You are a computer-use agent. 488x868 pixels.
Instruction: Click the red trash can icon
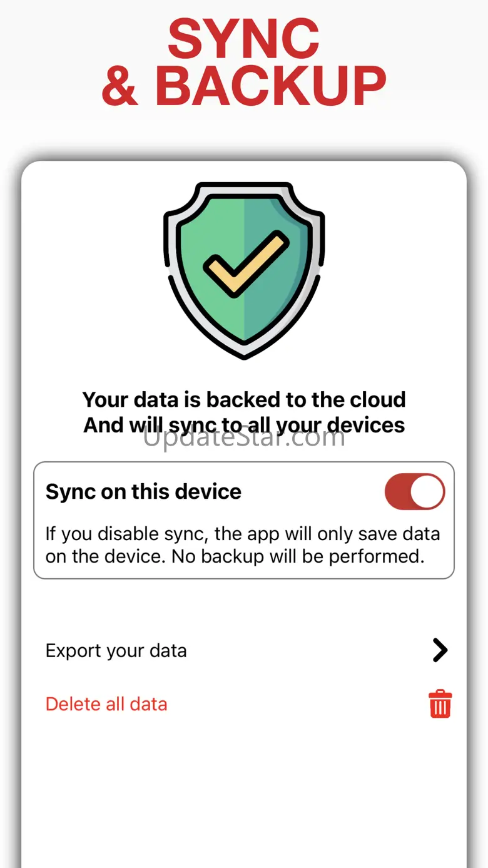pyautogui.click(x=440, y=704)
